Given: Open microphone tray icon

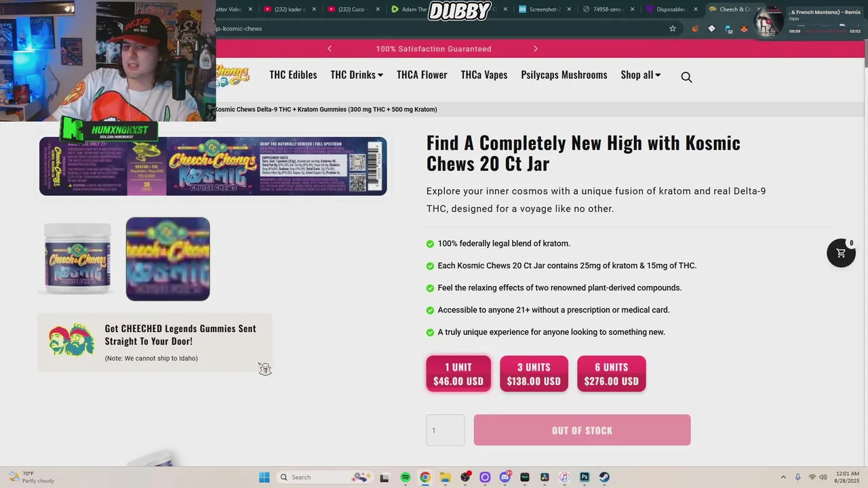Looking at the screenshot, I should 797,477.
